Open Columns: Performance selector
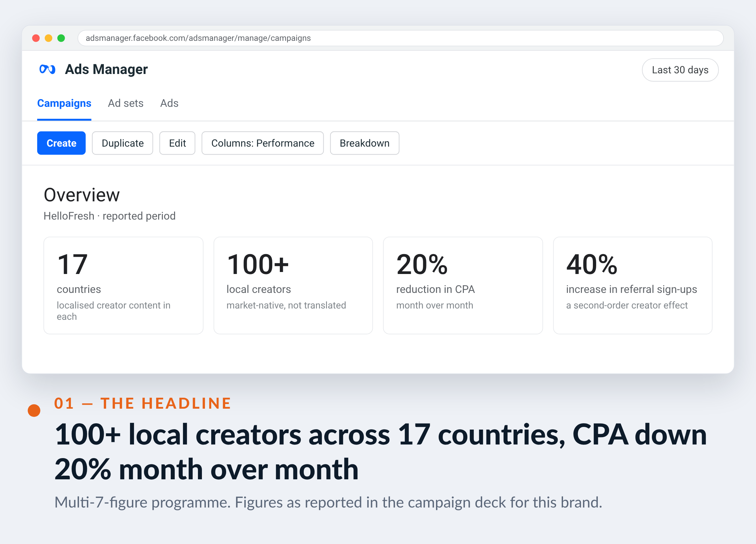 [x=263, y=143]
